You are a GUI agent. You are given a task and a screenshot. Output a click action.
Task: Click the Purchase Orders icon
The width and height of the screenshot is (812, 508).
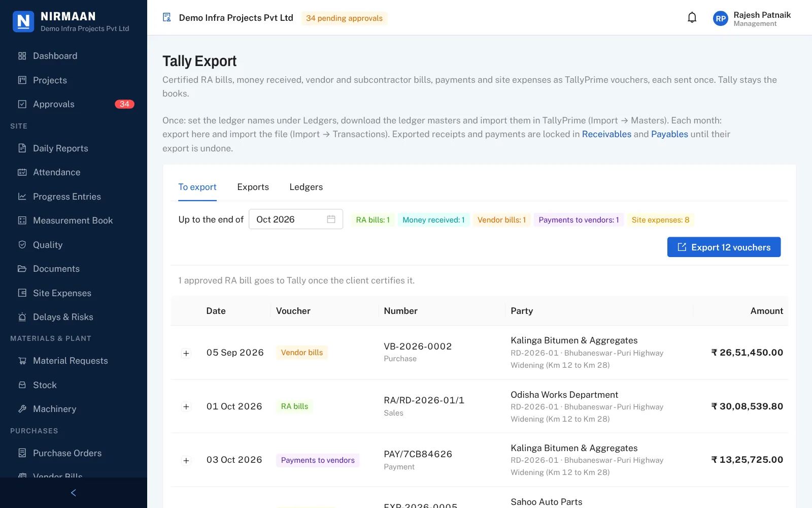pos(22,453)
